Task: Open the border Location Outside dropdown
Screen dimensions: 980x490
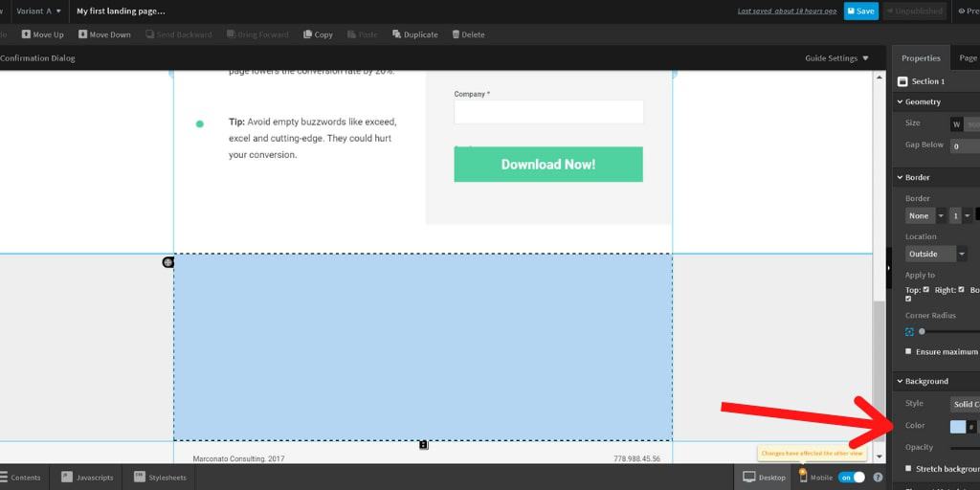Action: pyautogui.click(x=936, y=254)
